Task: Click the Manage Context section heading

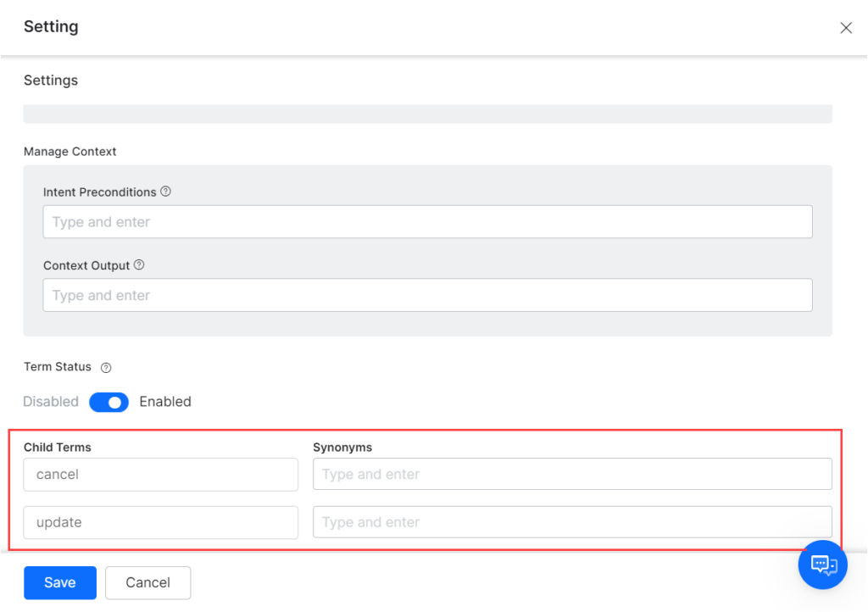Action: [x=70, y=152]
